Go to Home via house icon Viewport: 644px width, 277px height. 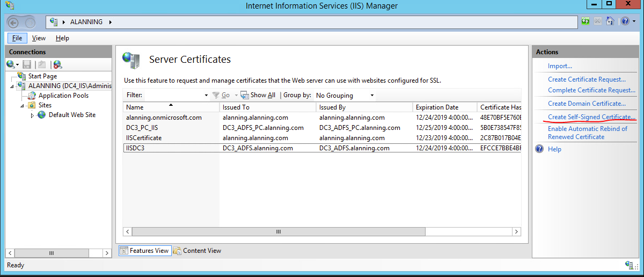point(610,21)
